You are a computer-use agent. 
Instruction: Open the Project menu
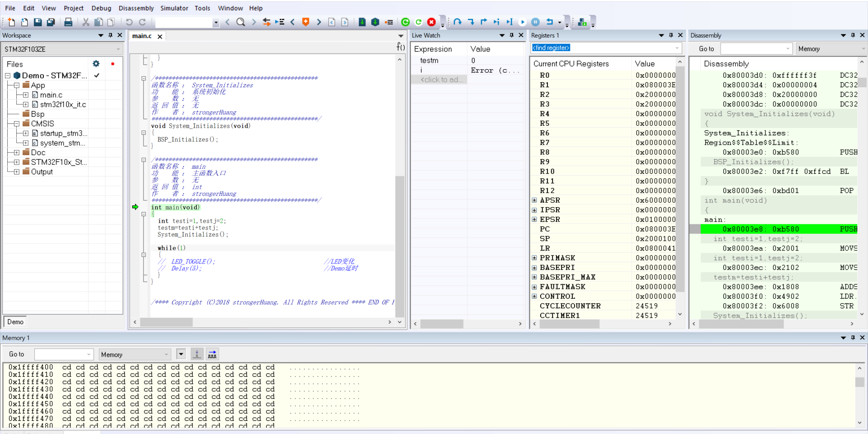tap(73, 8)
